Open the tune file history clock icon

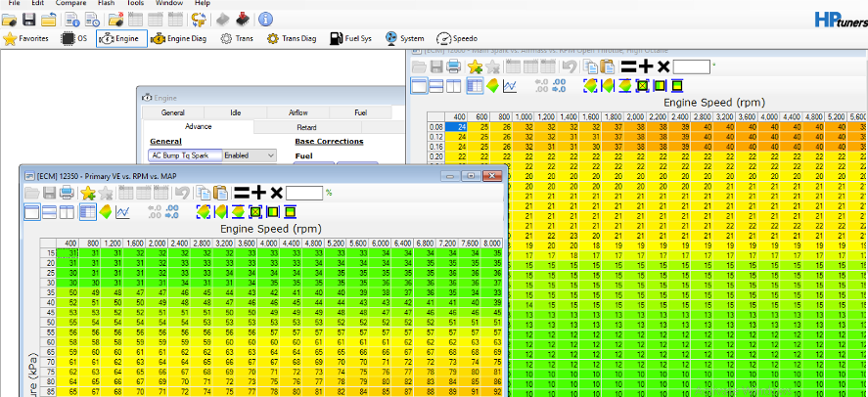click(x=92, y=21)
